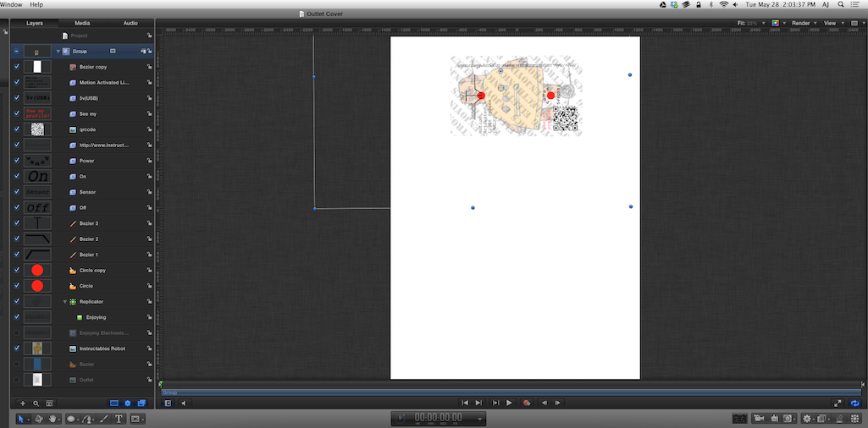The width and height of the screenshot is (868, 428).
Task: Play the project
Action: pos(509,403)
